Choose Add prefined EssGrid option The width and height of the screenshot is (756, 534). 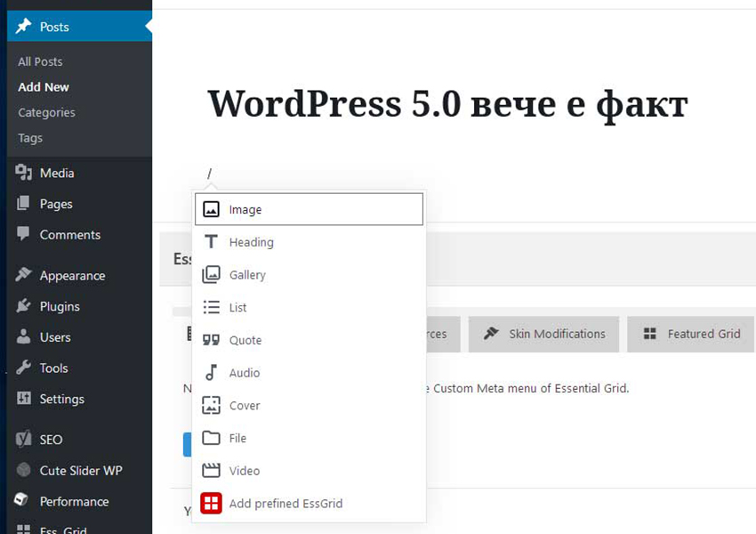309,503
